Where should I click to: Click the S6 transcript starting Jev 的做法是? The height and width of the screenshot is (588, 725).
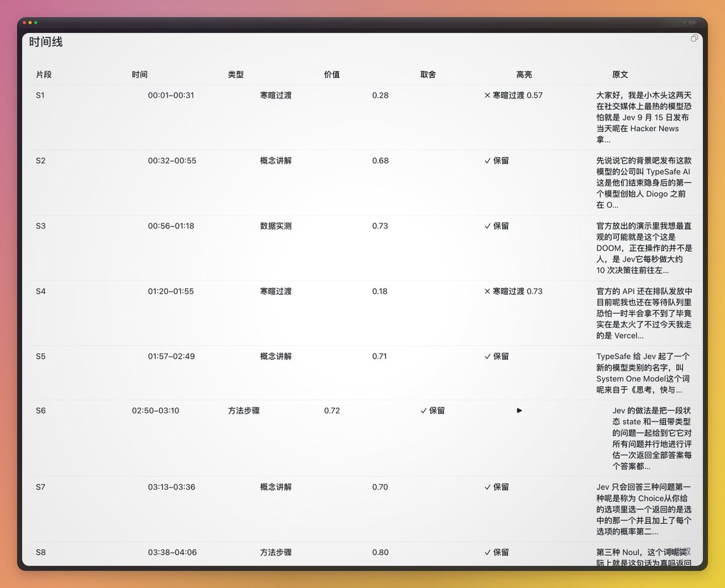[652, 438]
